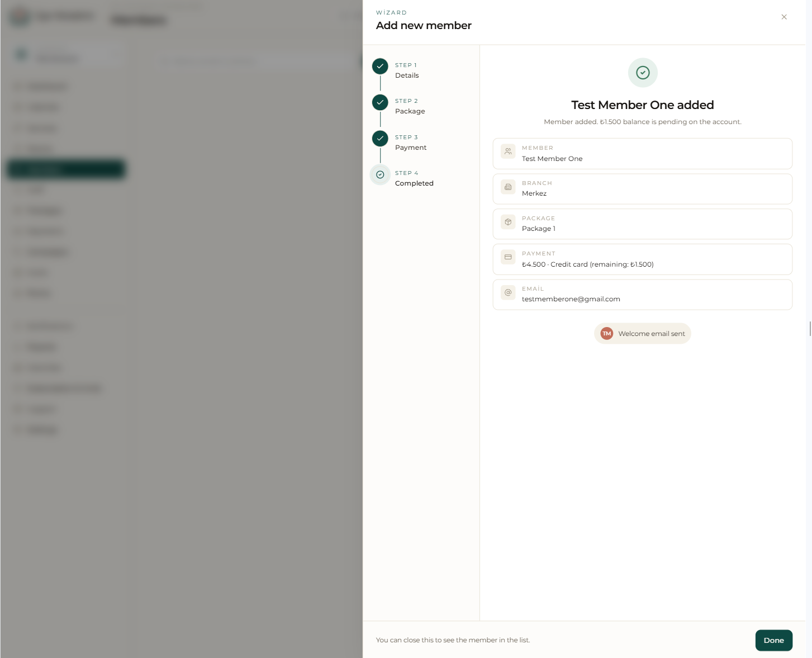Click the Welcome email sent chip

click(x=643, y=334)
